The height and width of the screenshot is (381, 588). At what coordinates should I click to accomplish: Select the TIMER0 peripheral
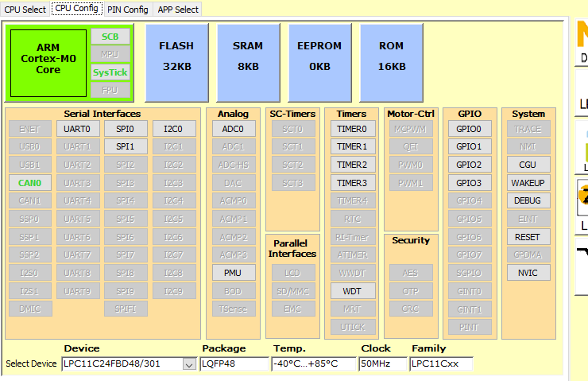(353, 129)
